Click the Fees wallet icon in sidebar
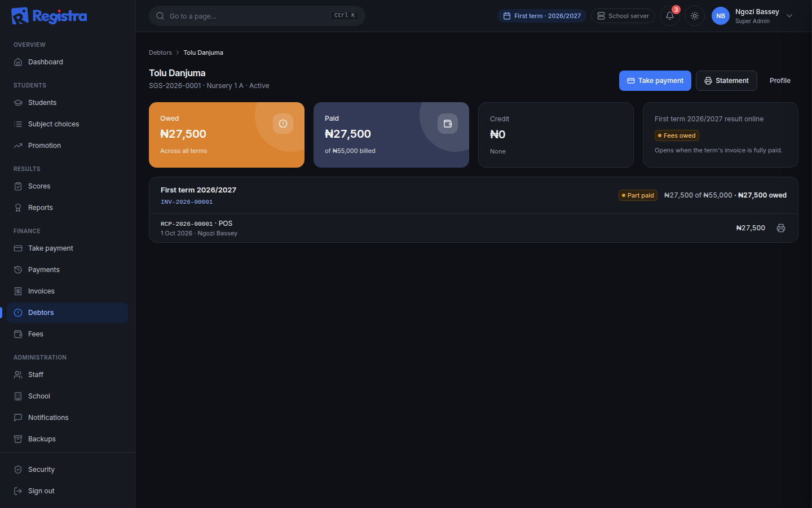This screenshot has height=508, width=812. click(18, 334)
